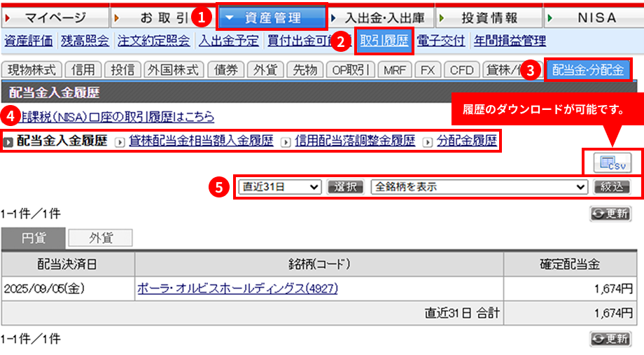Open the 資産管理 menu

(x=272, y=18)
